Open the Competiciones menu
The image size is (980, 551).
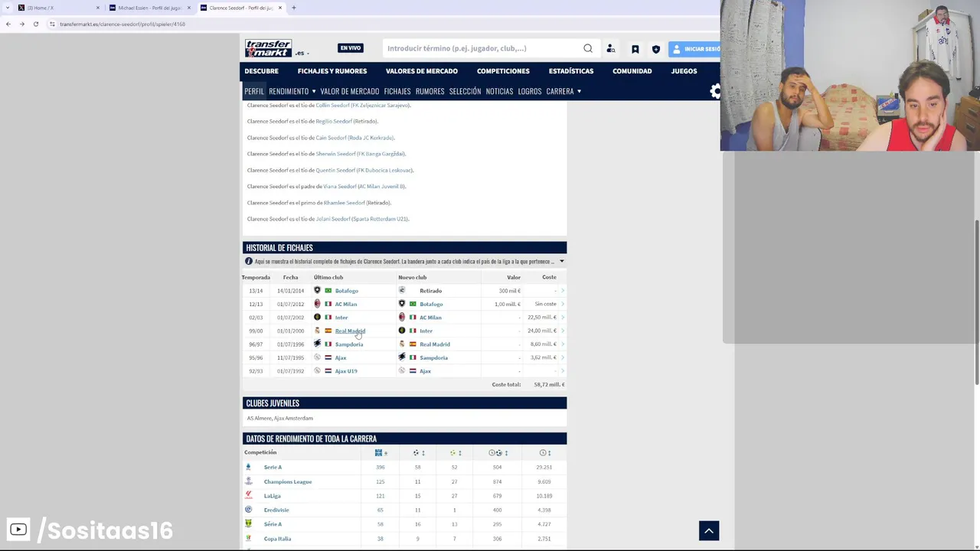[503, 71]
